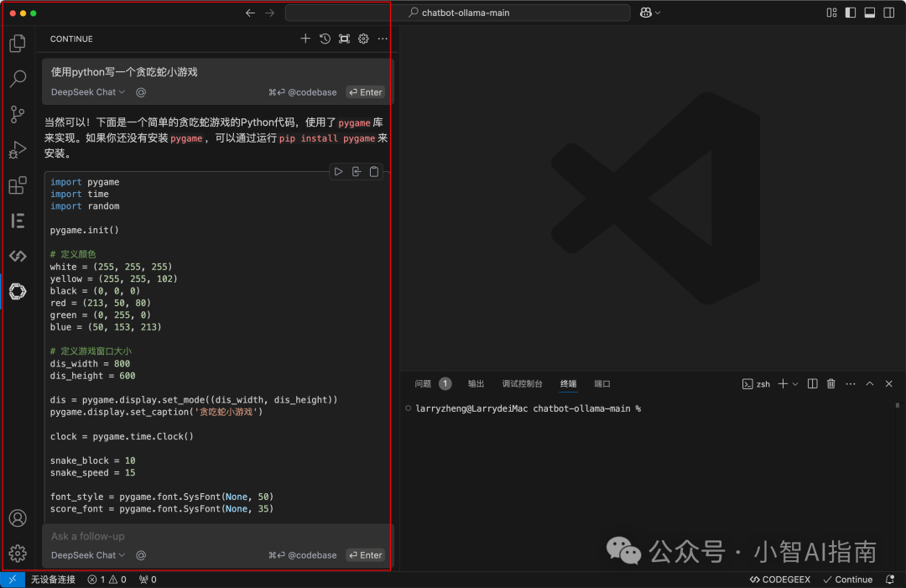Open Continue panel settings gear
The width and height of the screenshot is (906, 588).
pyautogui.click(x=363, y=39)
